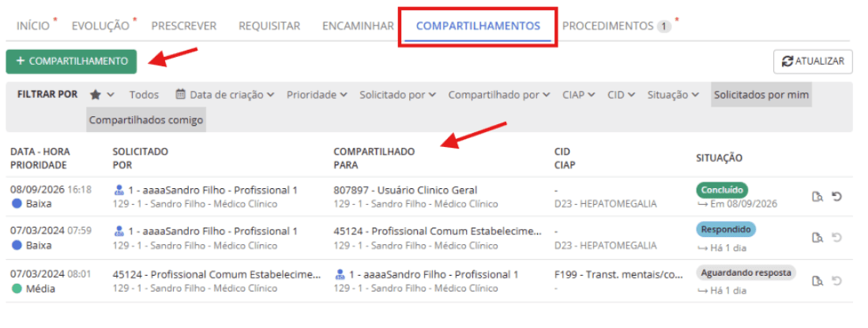Select the ENCAMINHAR tab
This screenshot has height=328, width=868.
click(x=358, y=25)
